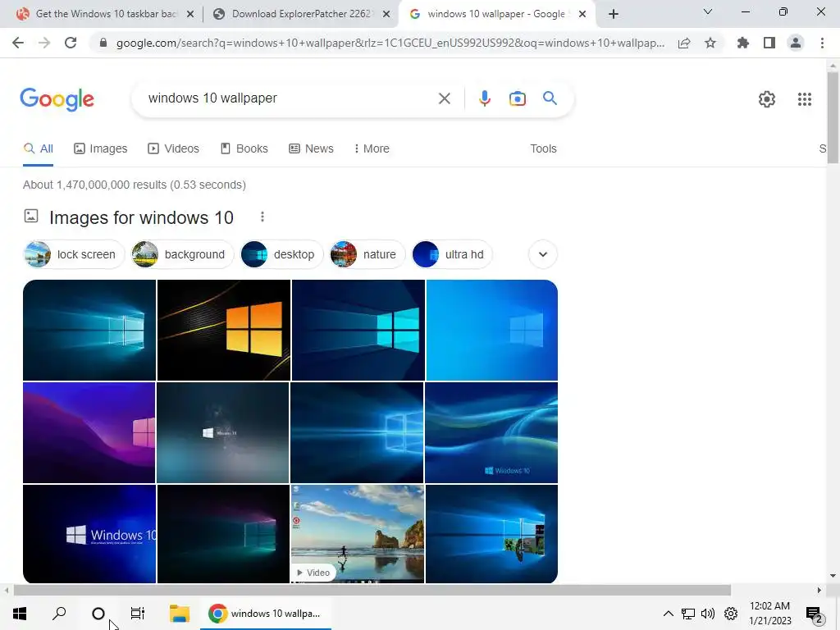The width and height of the screenshot is (840, 630).
Task: Filter images by background chip
Action: coord(182,254)
